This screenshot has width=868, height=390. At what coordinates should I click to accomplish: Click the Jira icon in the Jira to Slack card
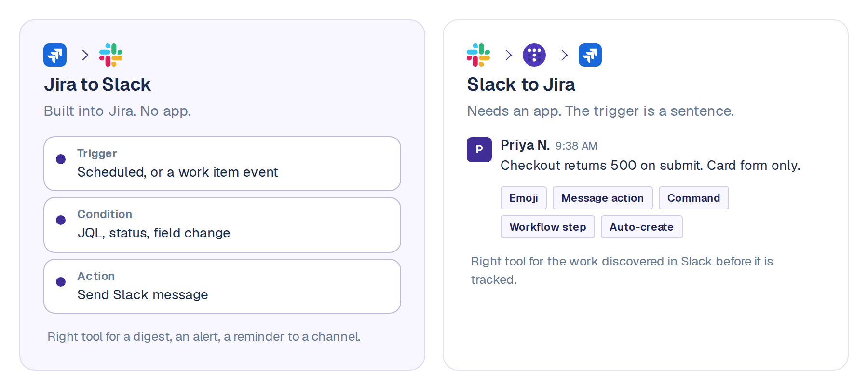coord(55,55)
